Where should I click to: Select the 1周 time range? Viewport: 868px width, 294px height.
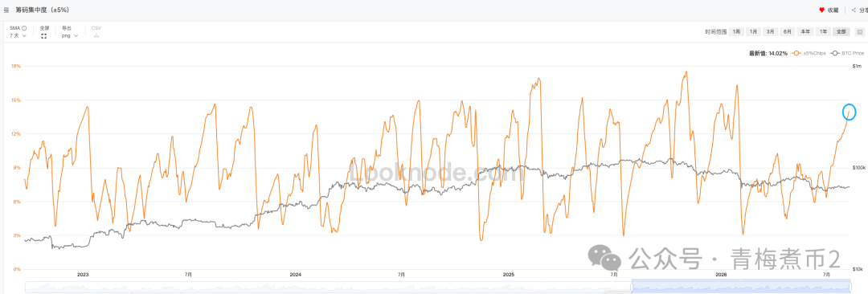(737, 31)
